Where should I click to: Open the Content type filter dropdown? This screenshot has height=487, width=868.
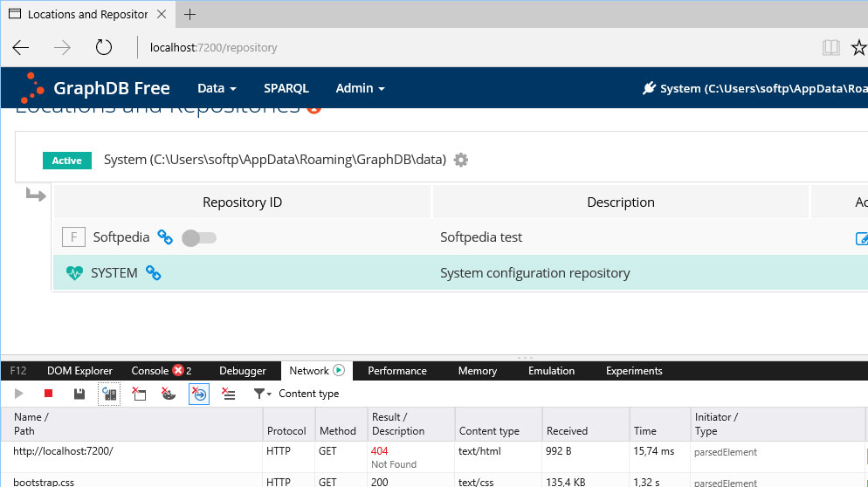[x=262, y=394]
